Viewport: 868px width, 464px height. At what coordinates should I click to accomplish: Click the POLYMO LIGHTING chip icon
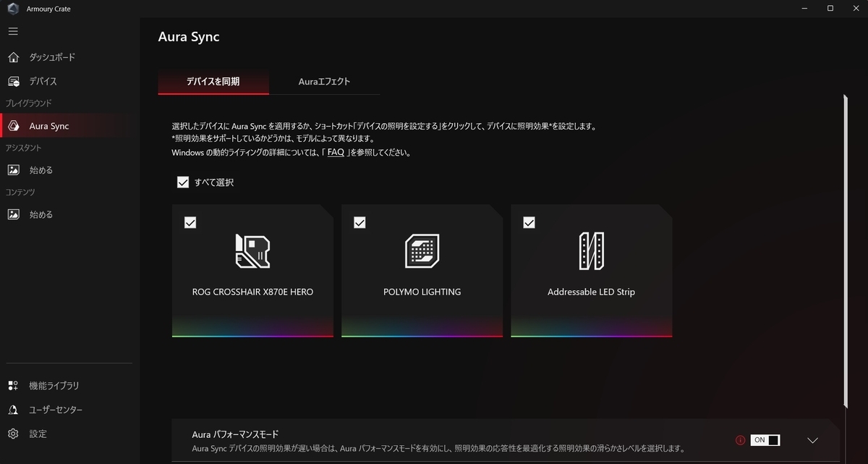coord(422,251)
